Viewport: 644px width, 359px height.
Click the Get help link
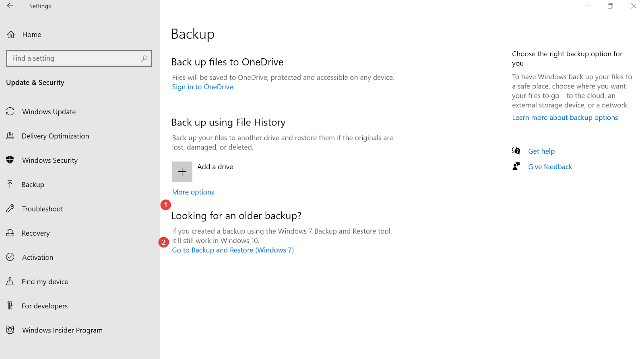pyautogui.click(x=541, y=151)
